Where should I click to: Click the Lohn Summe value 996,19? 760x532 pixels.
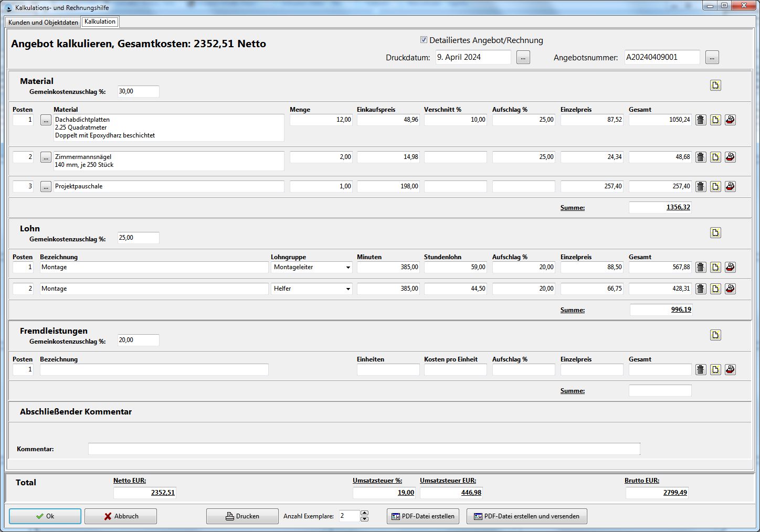tap(661, 310)
